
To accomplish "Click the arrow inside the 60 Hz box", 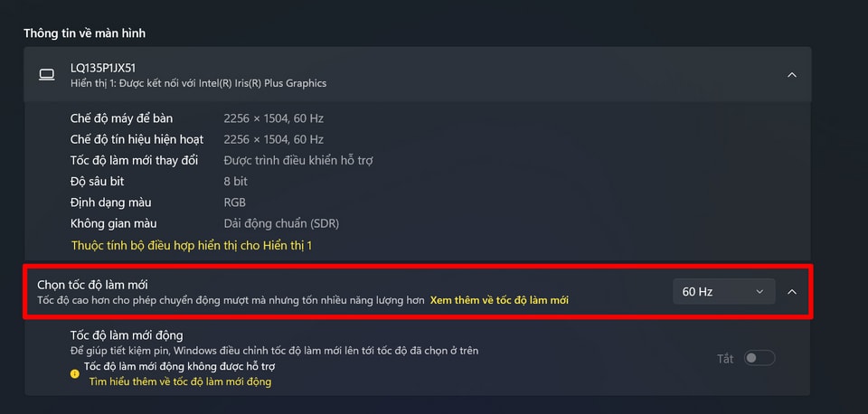I will [759, 292].
